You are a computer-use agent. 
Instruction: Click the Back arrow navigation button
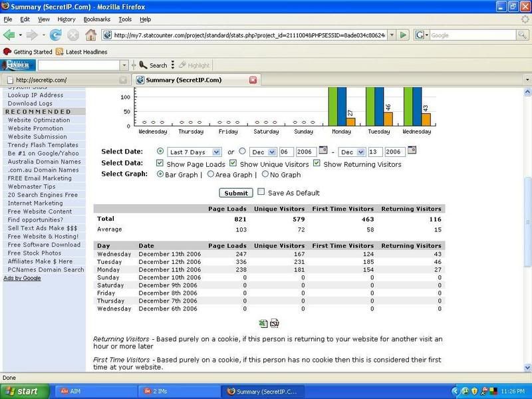9,35
